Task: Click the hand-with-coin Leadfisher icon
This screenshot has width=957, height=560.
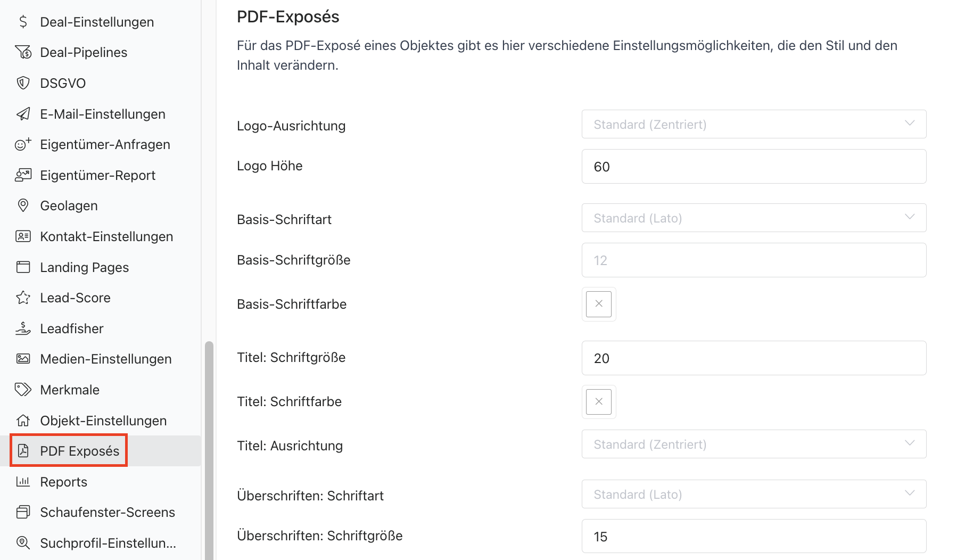Action: pyautogui.click(x=23, y=328)
